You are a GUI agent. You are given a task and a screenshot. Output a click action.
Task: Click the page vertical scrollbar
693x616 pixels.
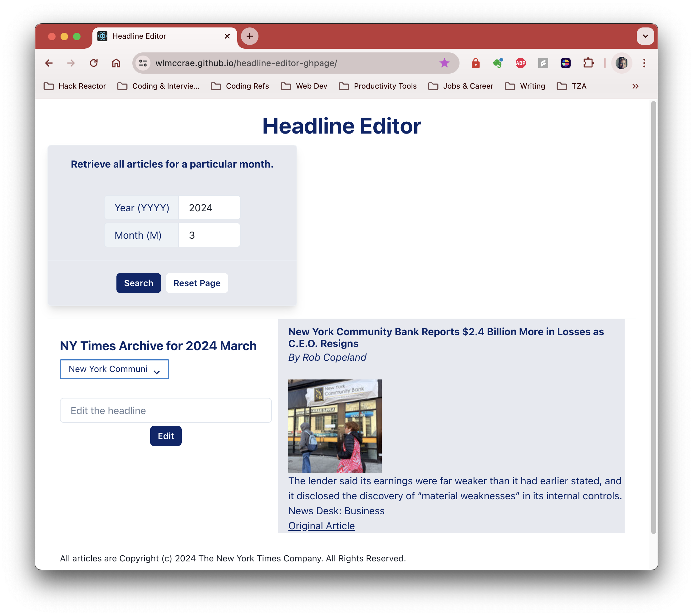[653, 317]
